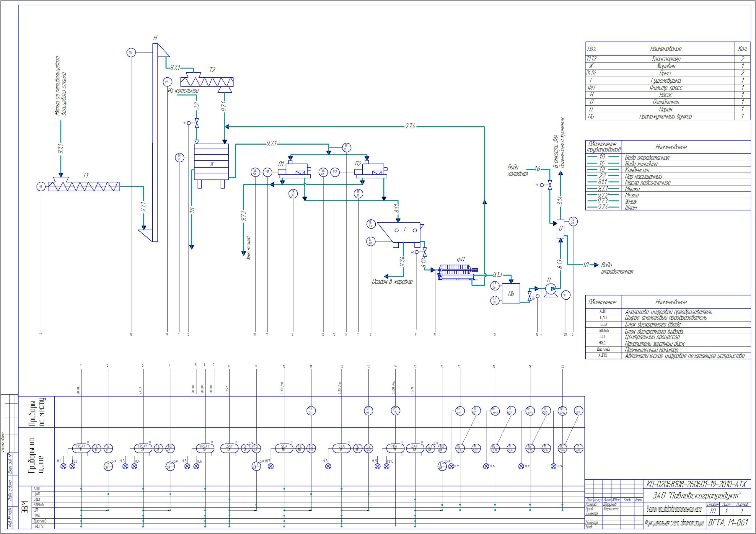Click motor M1 circle beside press П1

coord(267,172)
